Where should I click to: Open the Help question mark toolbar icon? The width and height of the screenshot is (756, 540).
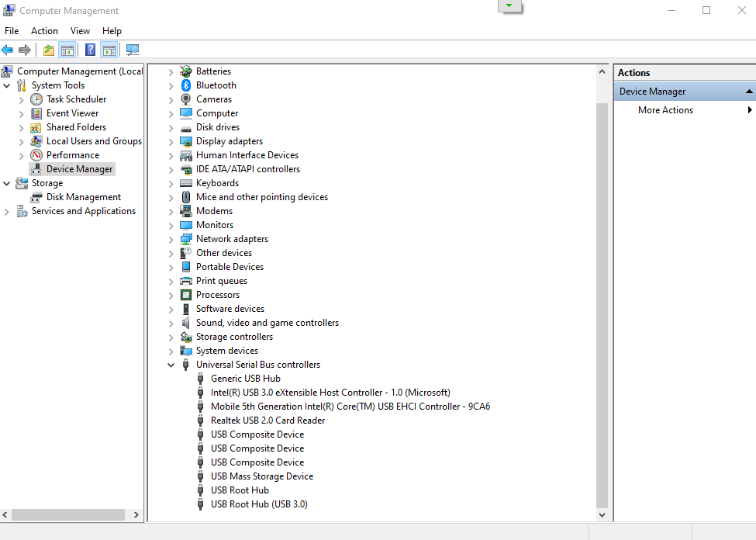click(90, 50)
